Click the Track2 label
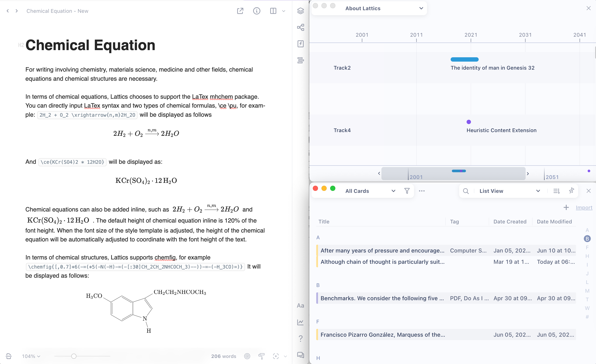 pyautogui.click(x=342, y=68)
